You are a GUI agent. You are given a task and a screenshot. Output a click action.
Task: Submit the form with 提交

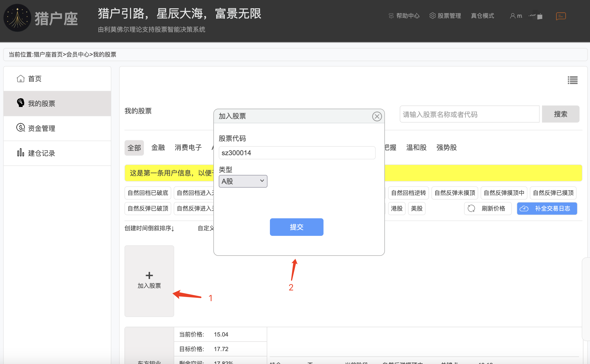click(296, 227)
